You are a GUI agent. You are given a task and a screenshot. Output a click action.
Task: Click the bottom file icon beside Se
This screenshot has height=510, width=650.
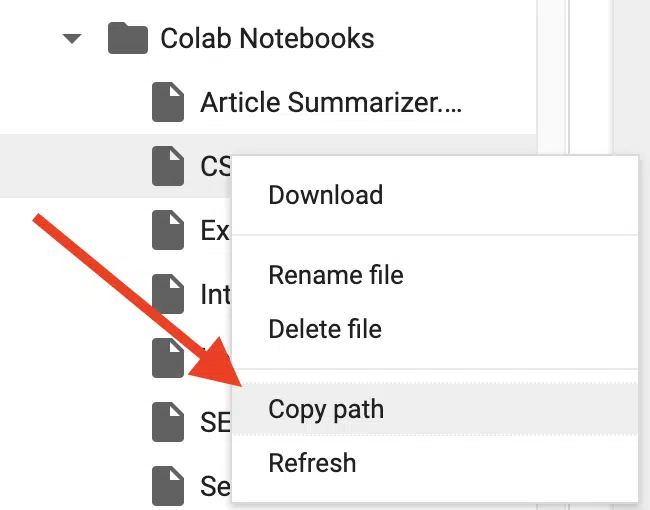click(x=168, y=486)
